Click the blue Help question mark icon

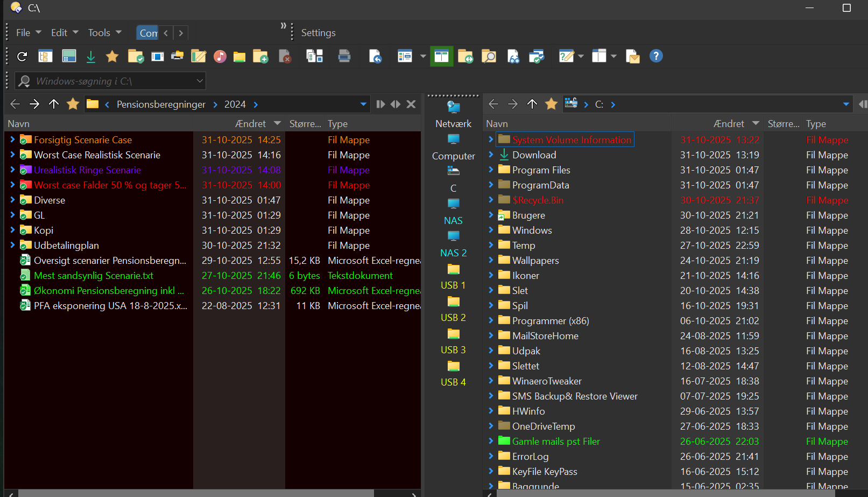(655, 56)
